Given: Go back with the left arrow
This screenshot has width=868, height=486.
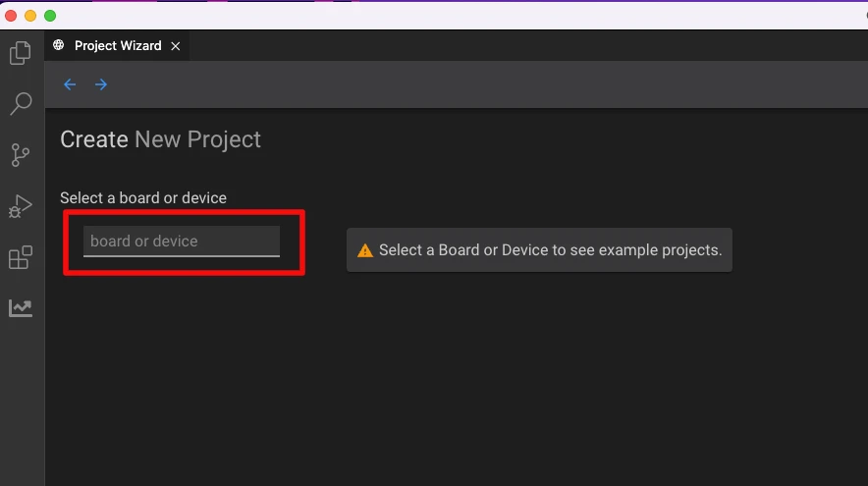Looking at the screenshot, I should (70, 84).
